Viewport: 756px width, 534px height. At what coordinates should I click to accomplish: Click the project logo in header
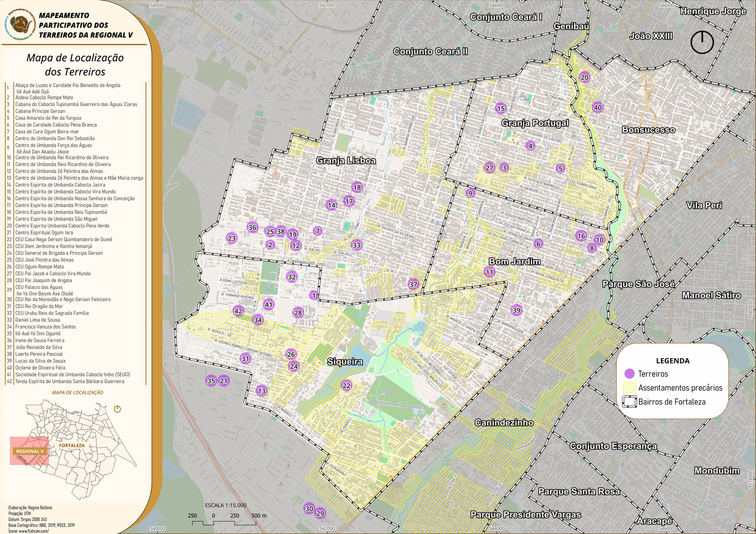20,24
